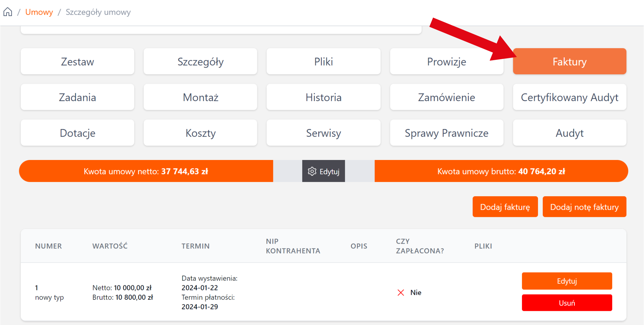
Task: Go to the Prowizje tab
Action: [446, 61]
